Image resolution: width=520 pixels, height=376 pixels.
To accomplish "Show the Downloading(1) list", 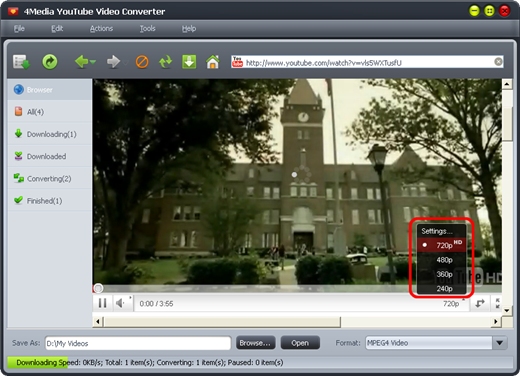I will point(50,134).
